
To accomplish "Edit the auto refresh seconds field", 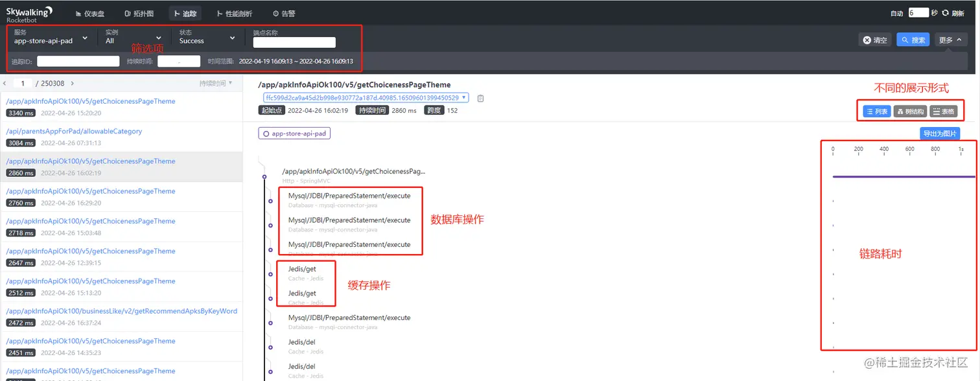I will [x=918, y=13].
